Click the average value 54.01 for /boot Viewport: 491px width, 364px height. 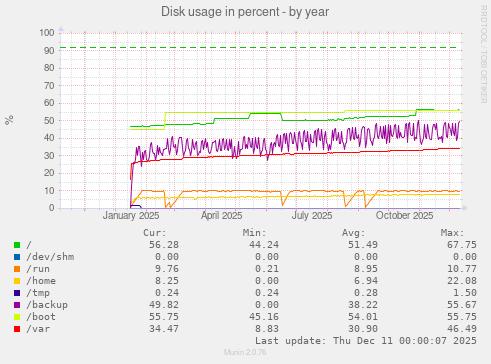pos(363,317)
